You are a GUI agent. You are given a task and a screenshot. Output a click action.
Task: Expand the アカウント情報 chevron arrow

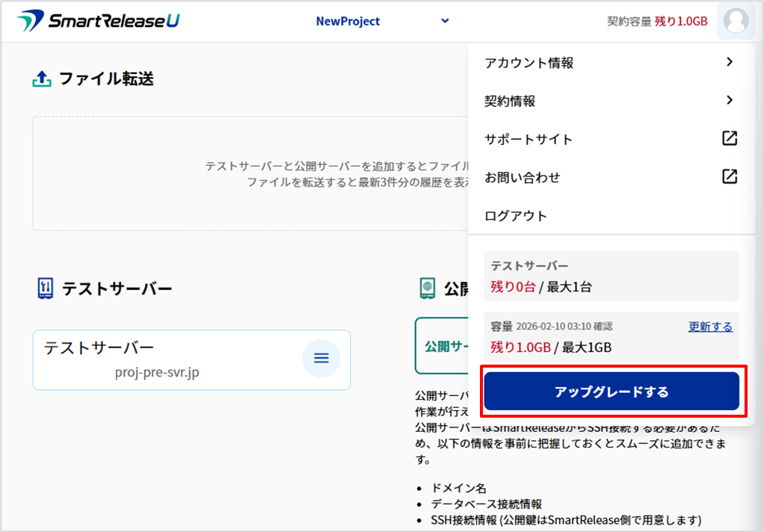(x=730, y=62)
